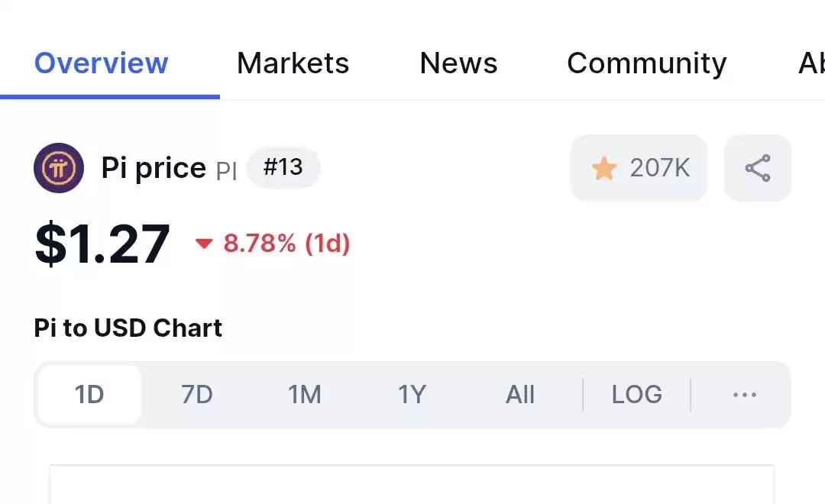825x504 pixels.
Task: Click the orange star watchlist icon
Action: pyautogui.click(x=604, y=168)
